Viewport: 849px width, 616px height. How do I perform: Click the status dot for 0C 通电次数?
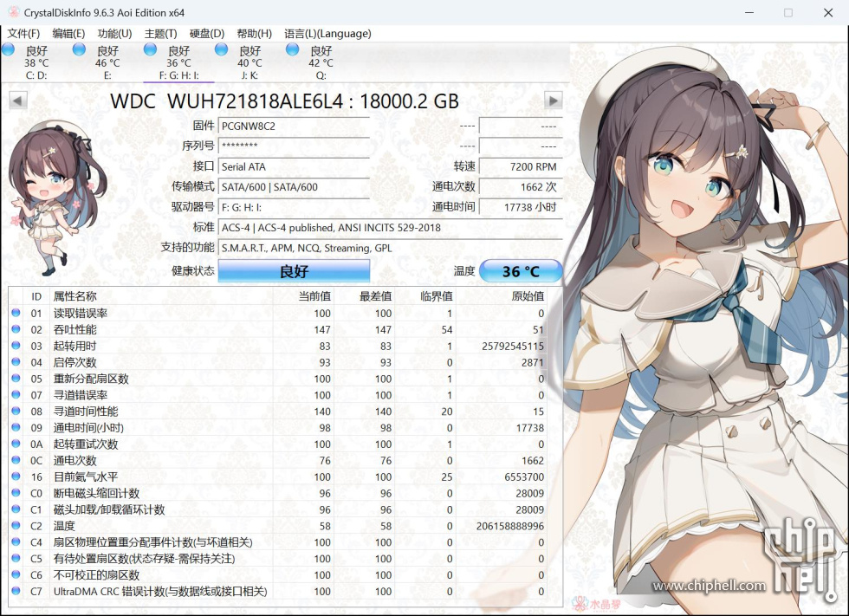tap(16, 460)
